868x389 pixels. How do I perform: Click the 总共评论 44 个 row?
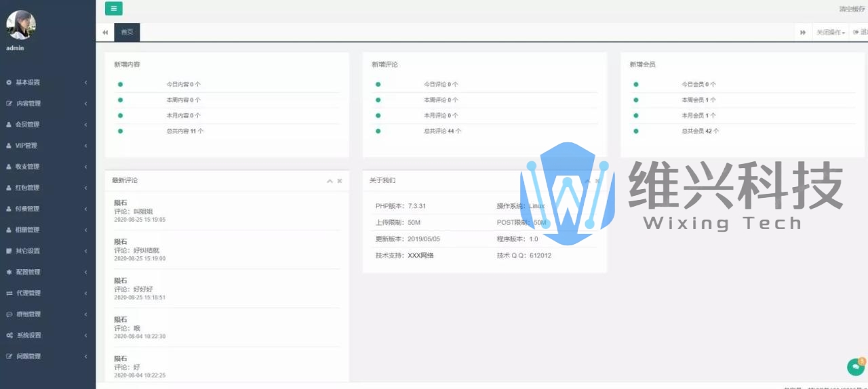484,131
